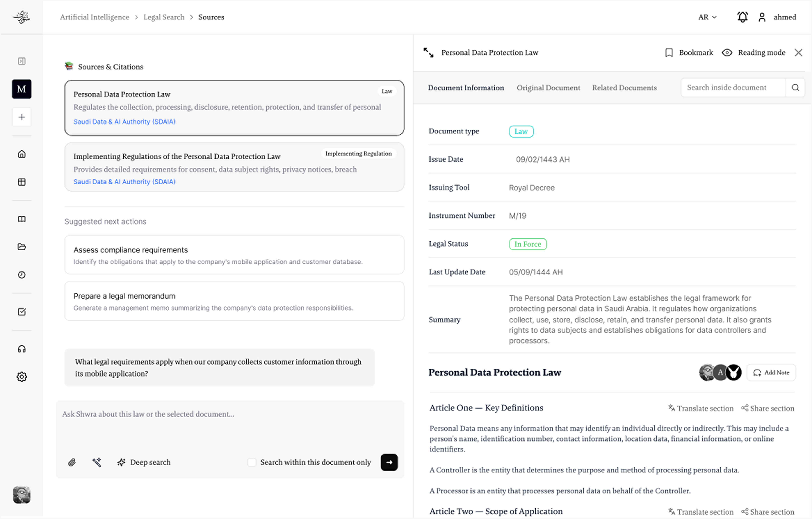Click the A collaborator avatar

pos(720,372)
